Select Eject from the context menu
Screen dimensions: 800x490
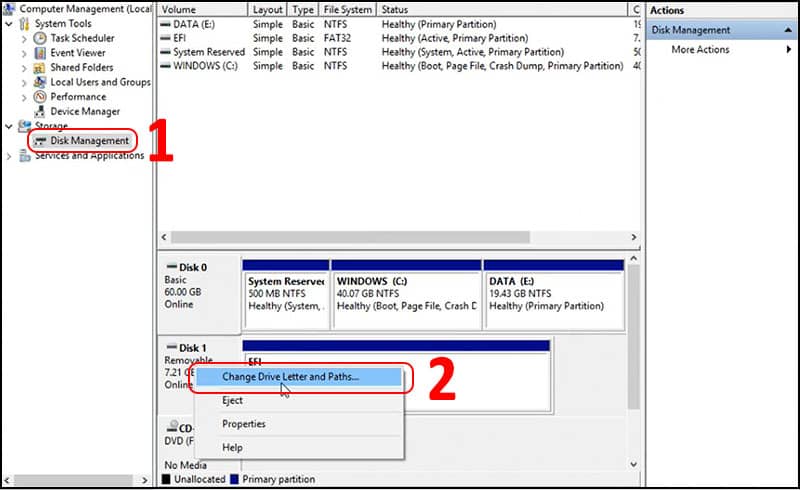232,400
